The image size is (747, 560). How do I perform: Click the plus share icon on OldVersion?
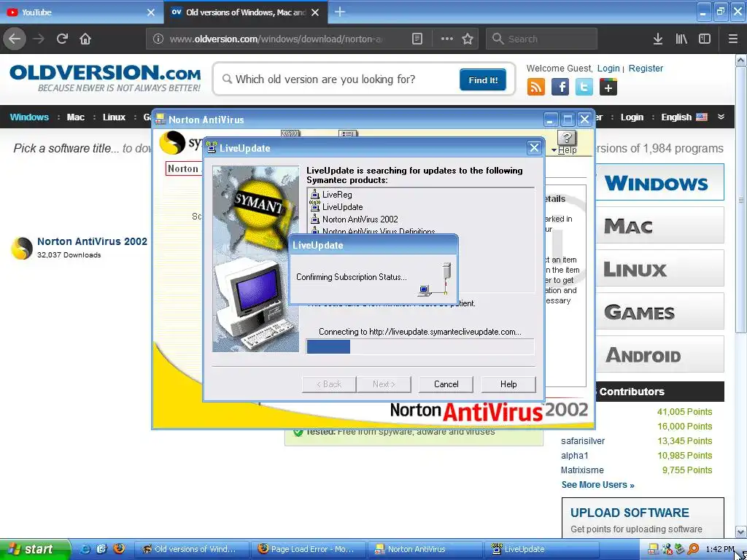click(608, 87)
